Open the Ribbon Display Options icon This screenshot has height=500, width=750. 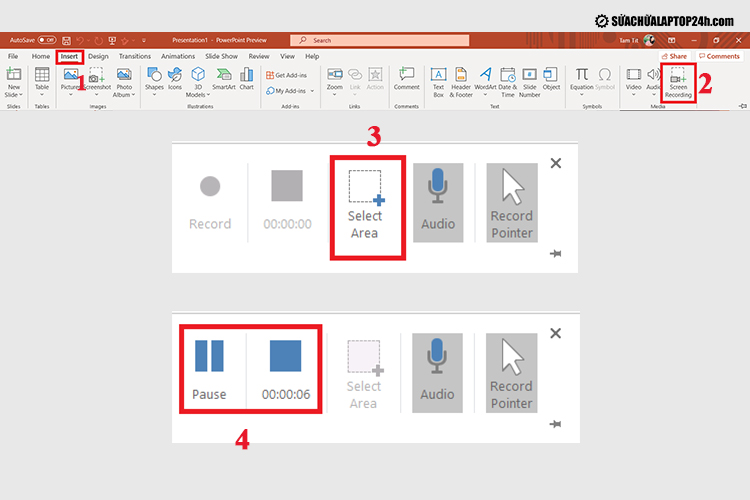coord(672,40)
